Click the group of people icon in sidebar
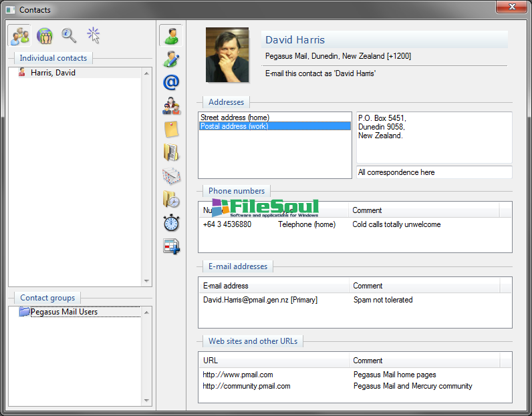This screenshot has width=532, height=416. (171, 106)
